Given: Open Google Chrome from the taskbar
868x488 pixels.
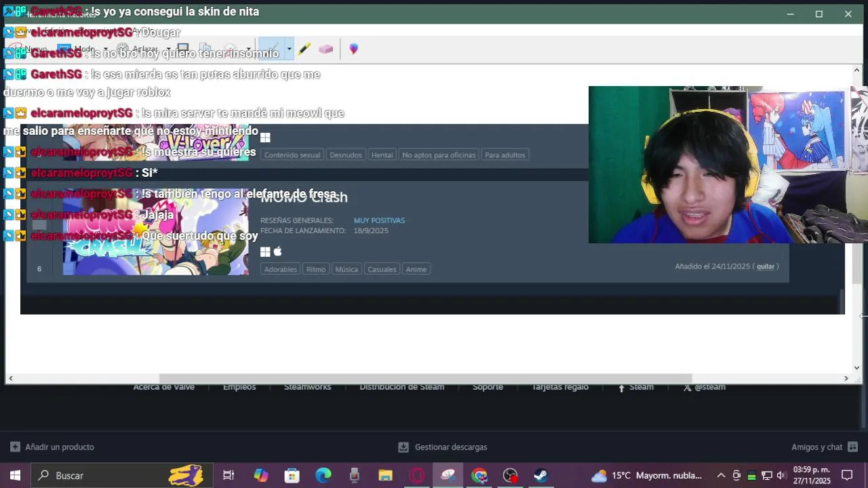Looking at the screenshot, I should click(x=479, y=476).
